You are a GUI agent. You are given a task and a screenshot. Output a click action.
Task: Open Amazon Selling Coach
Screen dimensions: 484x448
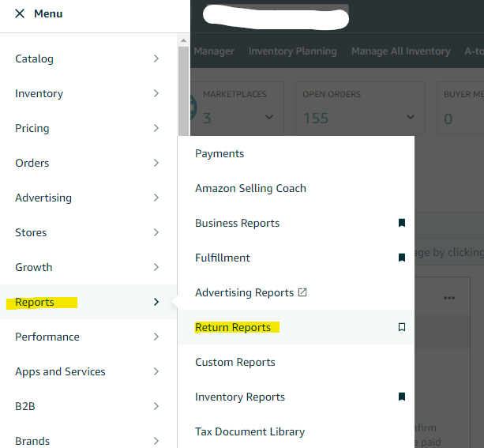click(x=250, y=188)
